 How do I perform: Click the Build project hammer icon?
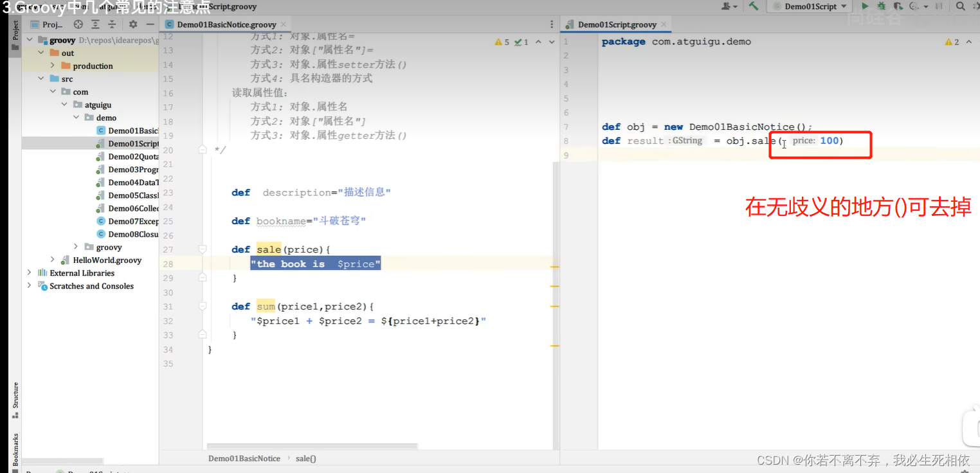[x=754, y=6]
